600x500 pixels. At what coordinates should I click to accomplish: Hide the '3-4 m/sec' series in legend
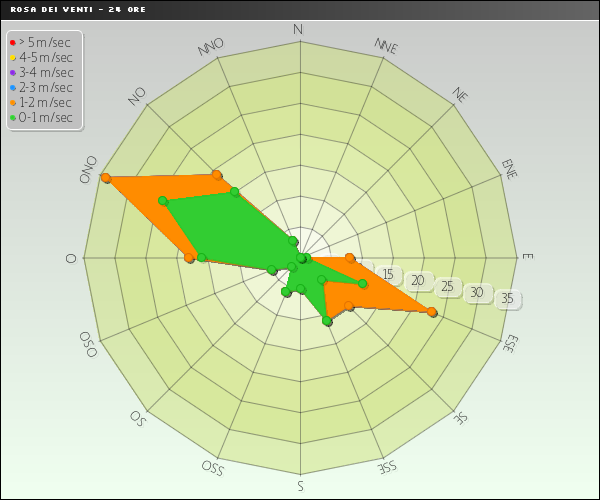click(x=45, y=72)
